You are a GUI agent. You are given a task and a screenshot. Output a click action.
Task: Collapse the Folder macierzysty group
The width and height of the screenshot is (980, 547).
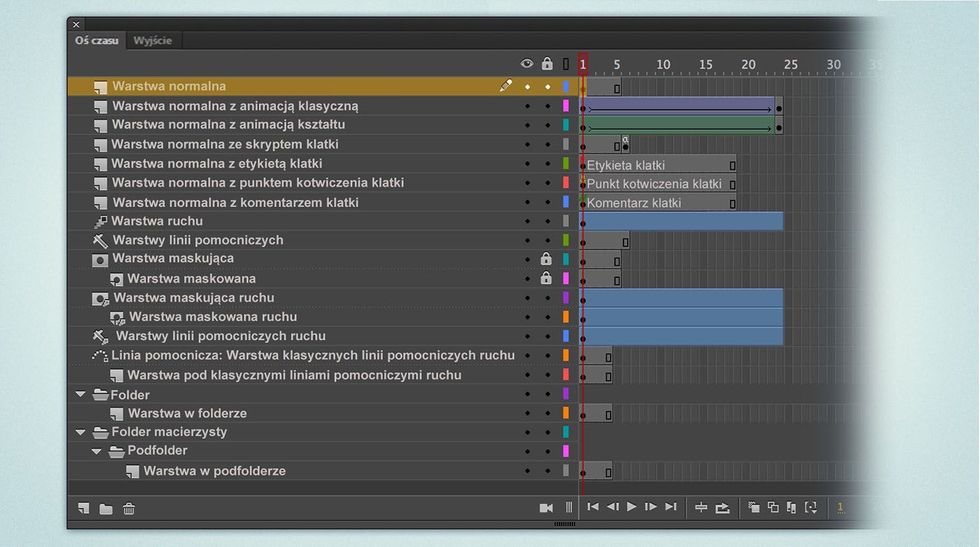81,432
